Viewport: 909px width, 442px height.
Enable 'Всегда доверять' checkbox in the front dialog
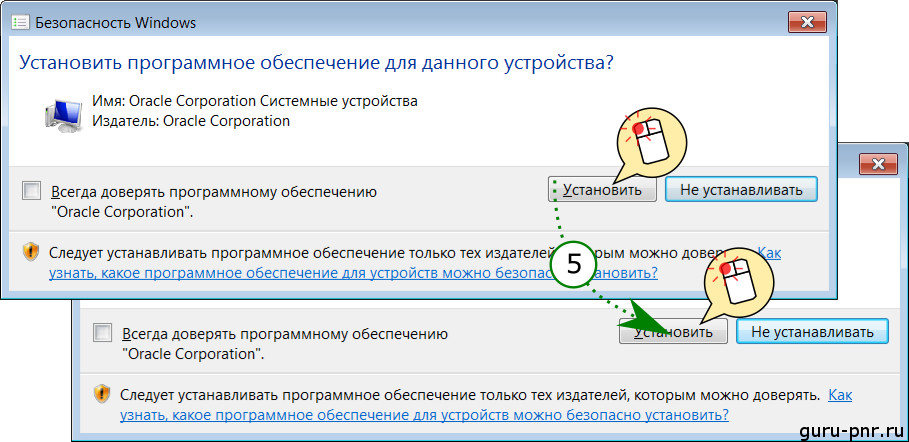(x=32, y=191)
